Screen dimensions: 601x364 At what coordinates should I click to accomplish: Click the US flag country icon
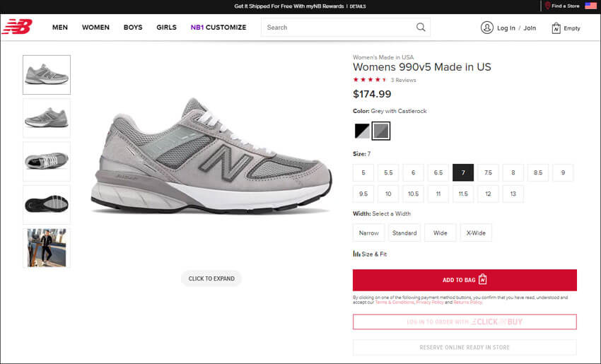click(x=590, y=6)
